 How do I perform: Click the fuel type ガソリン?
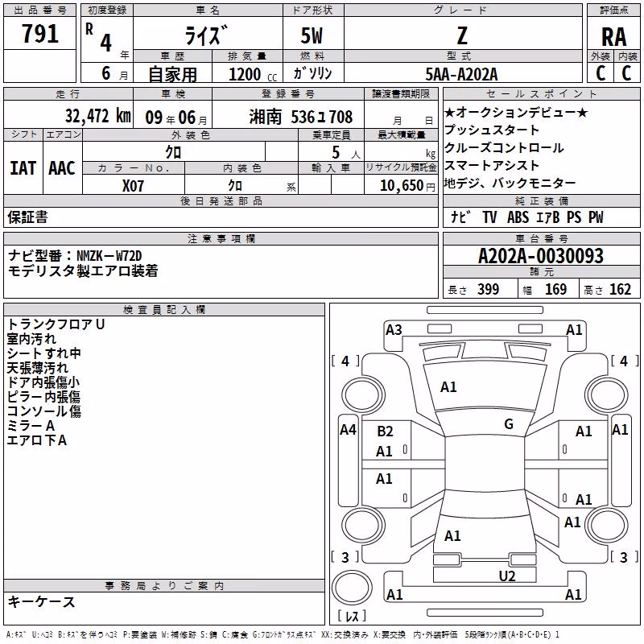[x=312, y=73]
